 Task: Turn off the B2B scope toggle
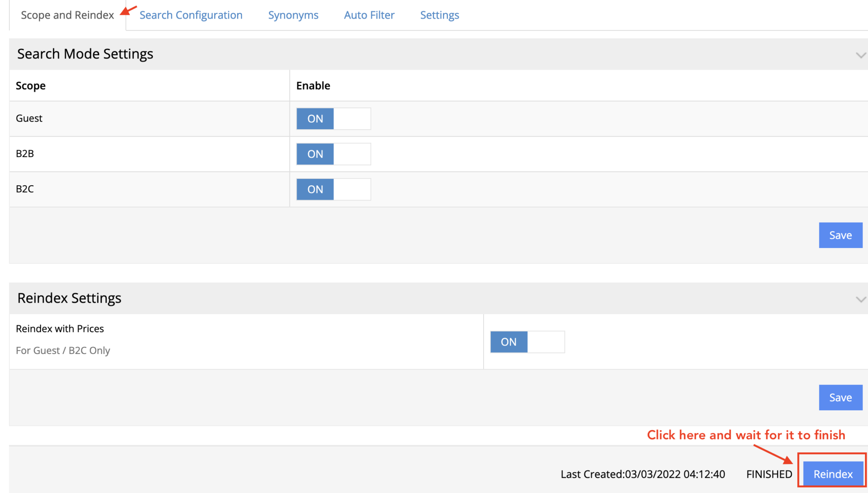(333, 154)
